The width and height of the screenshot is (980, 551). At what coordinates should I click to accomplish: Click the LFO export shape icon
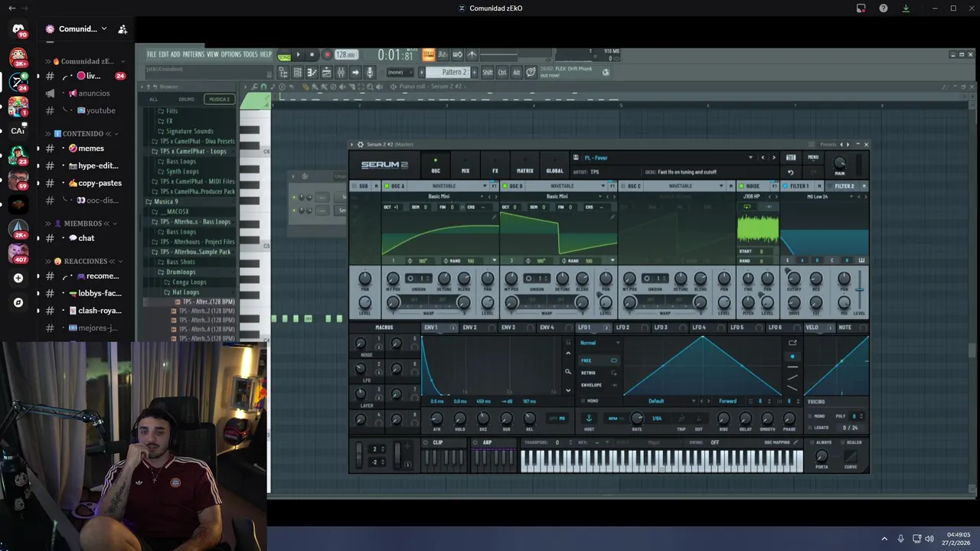pyautogui.click(x=792, y=343)
